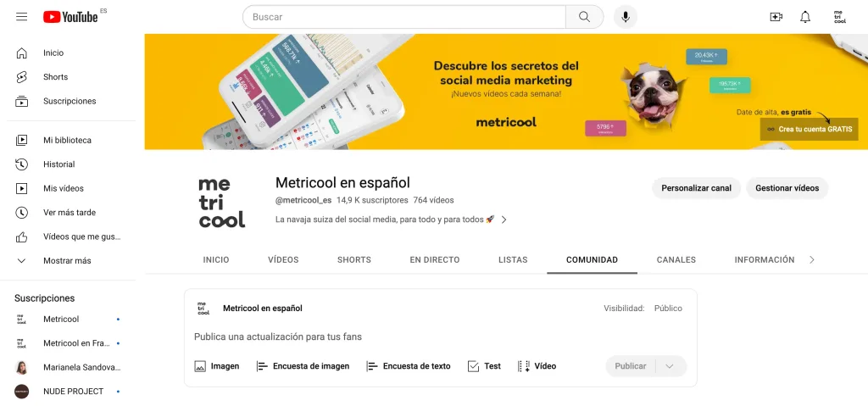Click the search magnifier button
Image resolution: width=868 pixels, height=406 pixels.
584,17
